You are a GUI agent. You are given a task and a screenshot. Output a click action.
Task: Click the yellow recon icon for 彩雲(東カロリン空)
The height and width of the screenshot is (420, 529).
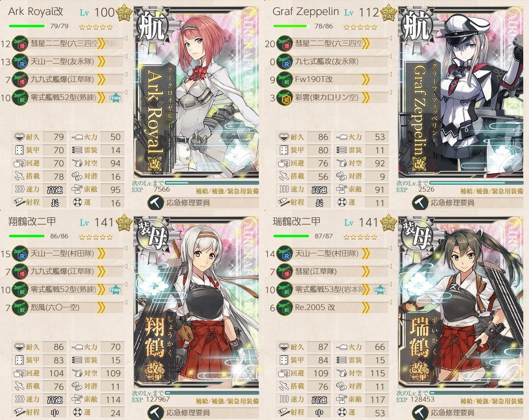point(284,98)
